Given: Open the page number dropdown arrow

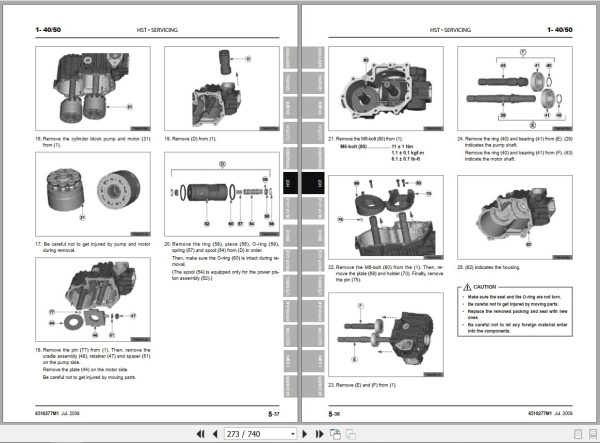Looking at the screenshot, I should click(x=293, y=434).
